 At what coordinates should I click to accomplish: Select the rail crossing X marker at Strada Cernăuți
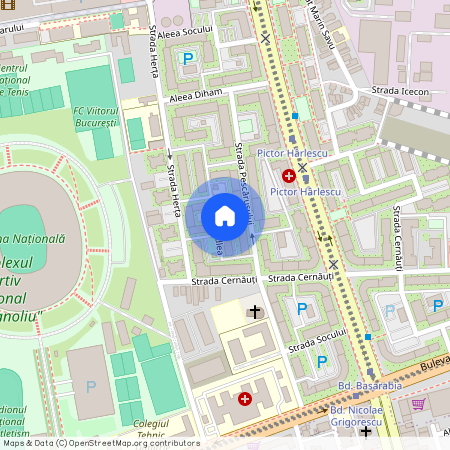tap(333, 265)
